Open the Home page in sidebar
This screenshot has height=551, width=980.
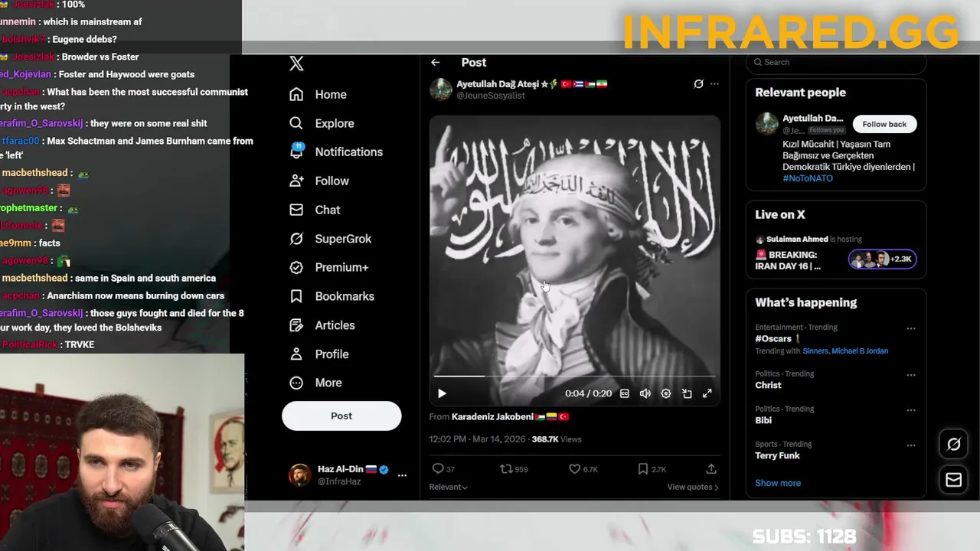pyautogui.click(x=318, y=94)
